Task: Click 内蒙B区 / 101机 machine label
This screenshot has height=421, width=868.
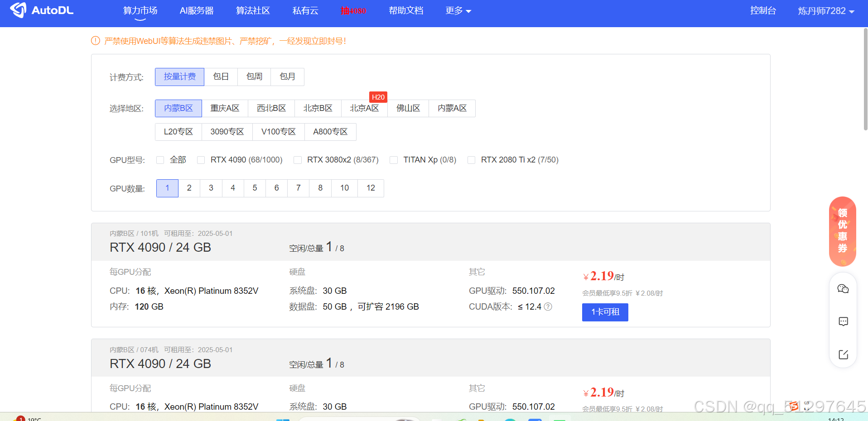Action: (134, 234)
